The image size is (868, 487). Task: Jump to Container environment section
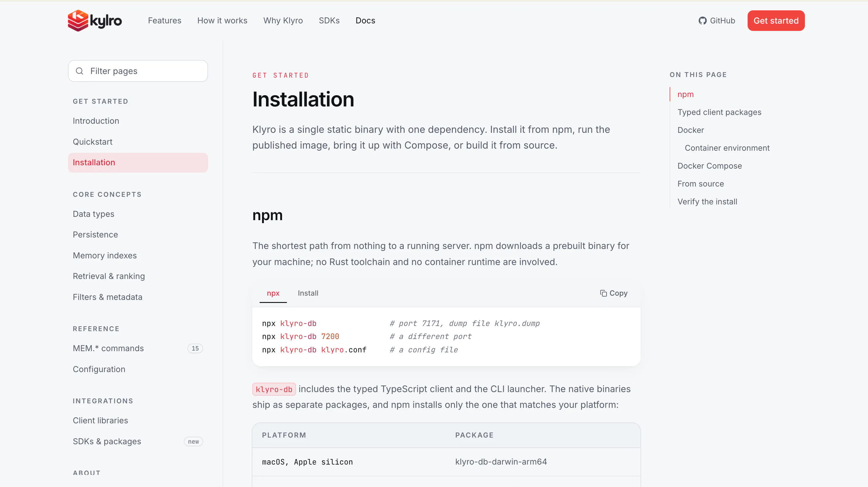727,148
